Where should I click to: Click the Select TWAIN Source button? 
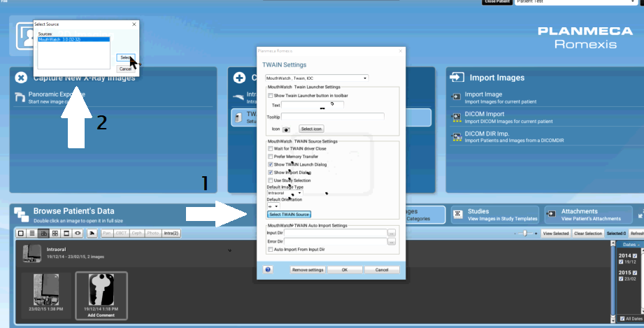click(289, 215)
